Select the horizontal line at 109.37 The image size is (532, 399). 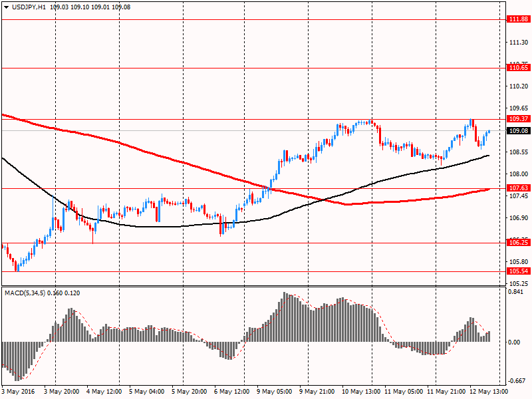[254, 119]
